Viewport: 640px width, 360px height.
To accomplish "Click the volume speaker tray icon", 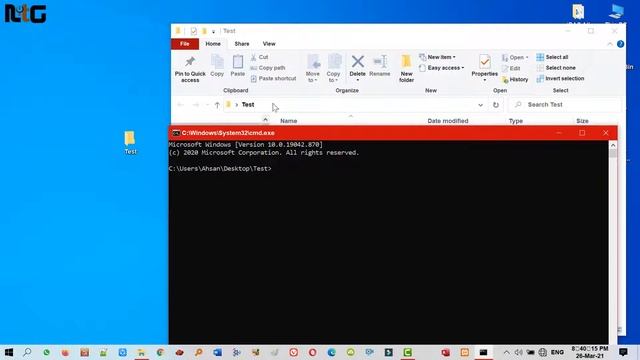I will coord(518,352).
